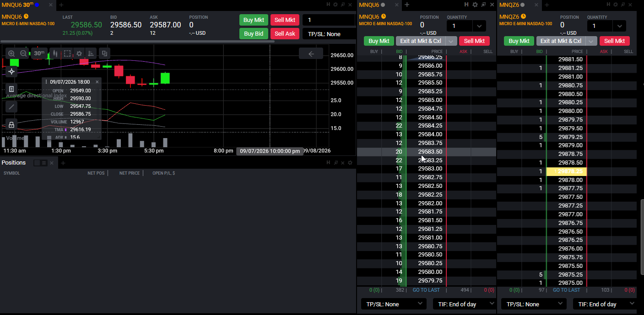
Task: Open the 30m timeframe selector on chart
Action: (39, 53)
